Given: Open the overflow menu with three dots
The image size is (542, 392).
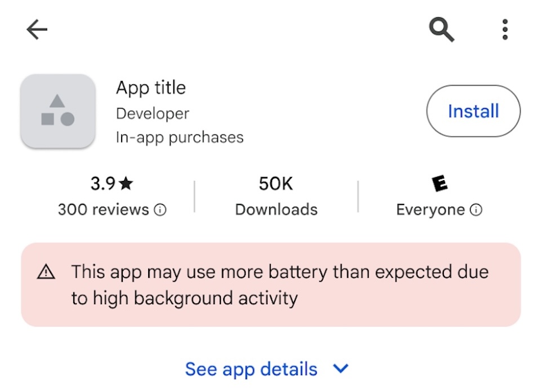Looking at the screenshot, I should pyautogui.click(x=504, y=29).
